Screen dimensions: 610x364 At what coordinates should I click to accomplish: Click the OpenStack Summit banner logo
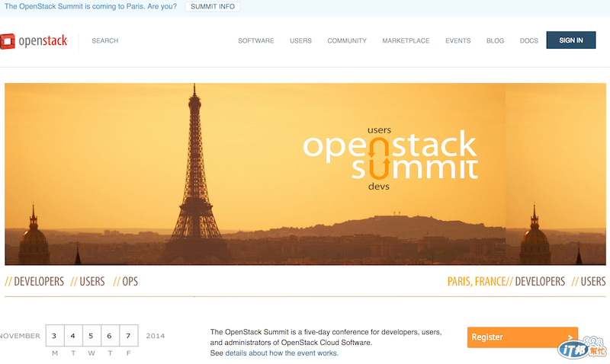click(x=390, y=158)
